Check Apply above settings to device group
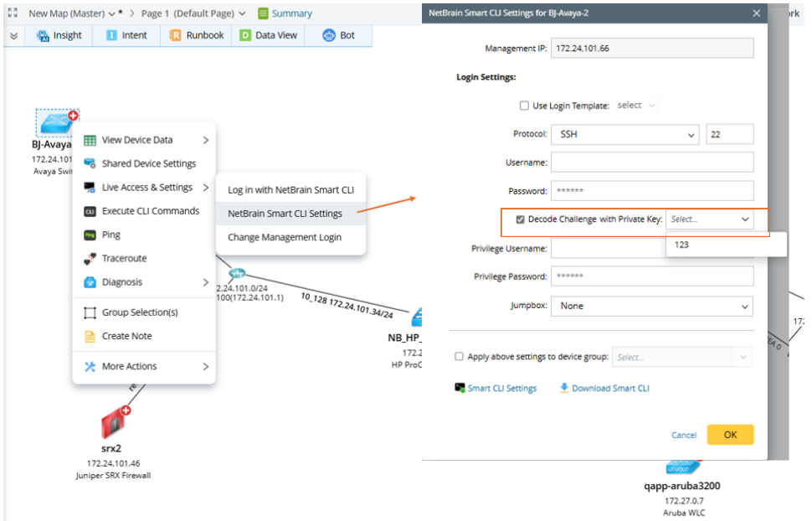This screenshot has height=521, width=812. (x=459, y=357)
